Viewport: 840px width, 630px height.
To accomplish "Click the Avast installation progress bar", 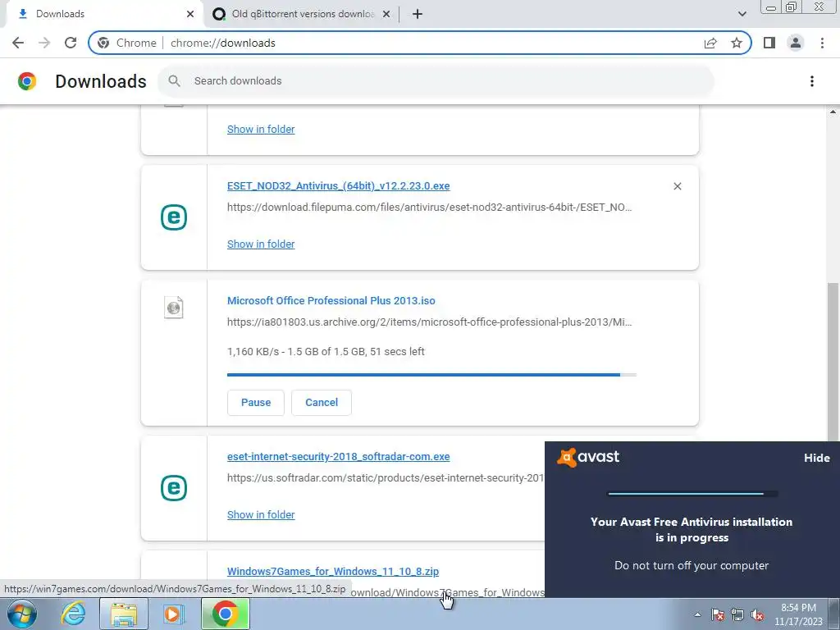I will pyautogui.click(x=692, y=494).
